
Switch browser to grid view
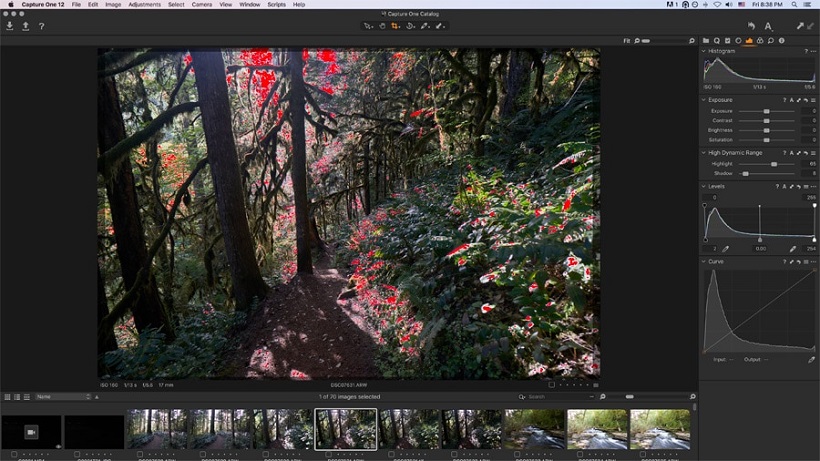[x=7, y=397]
